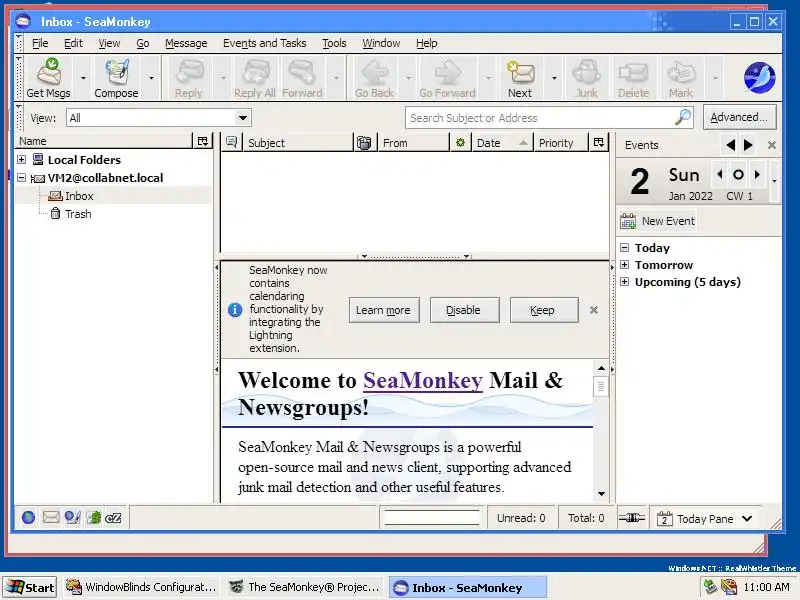Open the Address Book icon in status bar
This screenshot has height=600, width=800.
pos(93,518)
